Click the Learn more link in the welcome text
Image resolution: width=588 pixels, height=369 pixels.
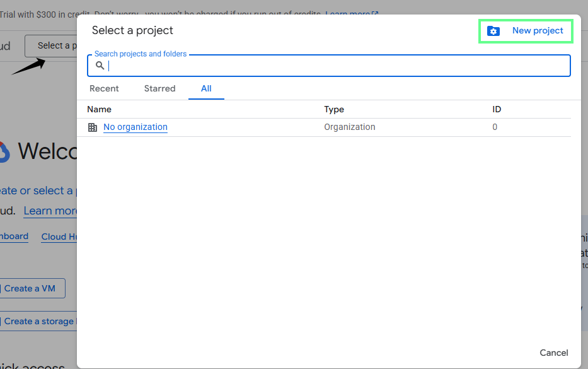(51, 210)
